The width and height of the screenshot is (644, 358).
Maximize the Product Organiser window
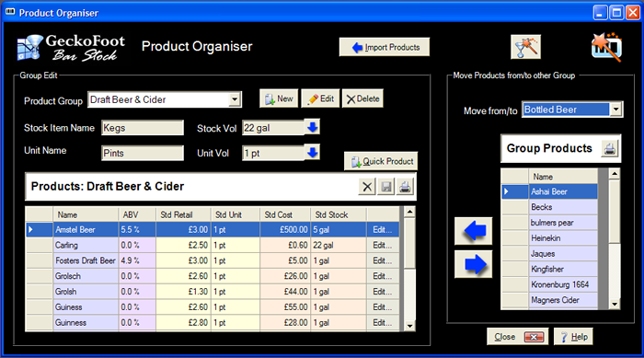point(616,13)
